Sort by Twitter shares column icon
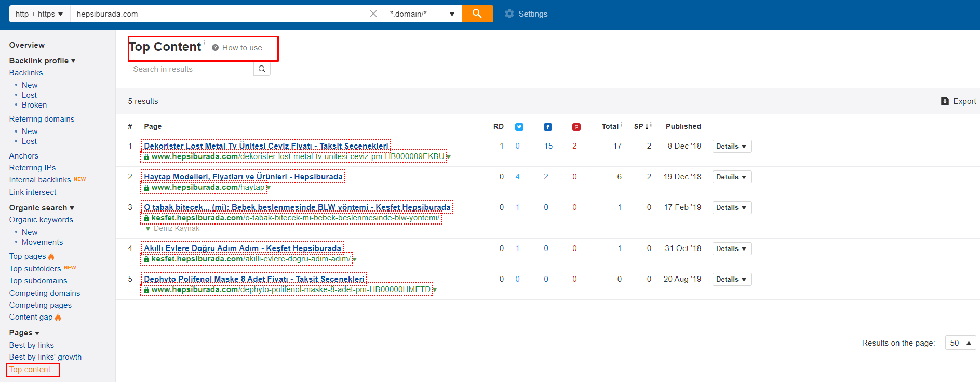This screenshot has width=980, height=382. pyautogui.click(x=519, y=127)
